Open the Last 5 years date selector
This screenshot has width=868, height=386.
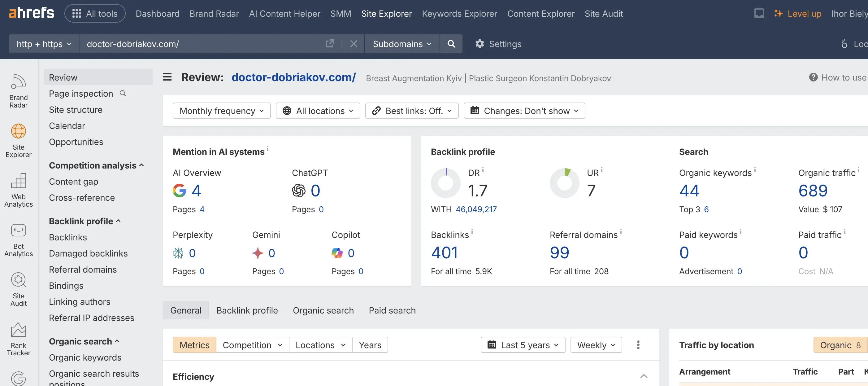pos(523,344)
